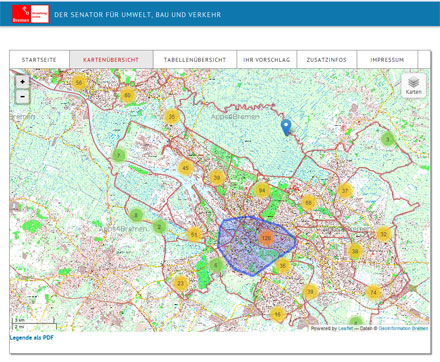Open the orange cluster marker 128
The width and height of the screenshot is (440, 362).
266,238
